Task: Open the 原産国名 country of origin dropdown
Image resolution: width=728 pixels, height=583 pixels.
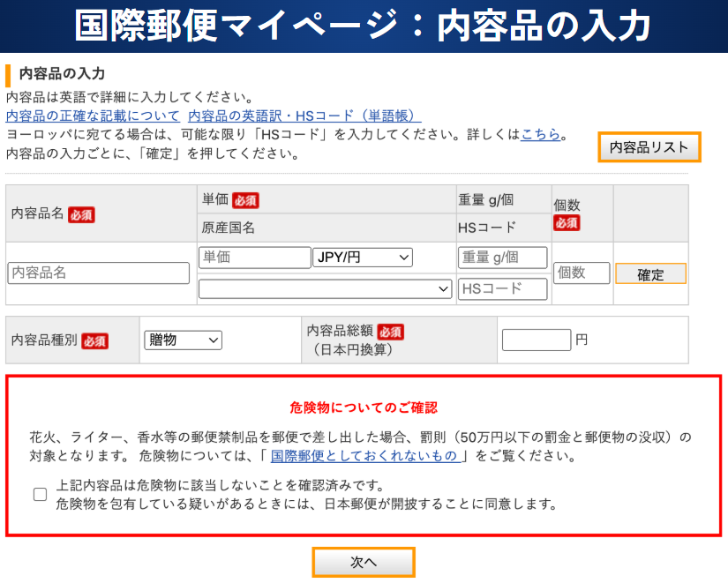Action: [x=325, y=288]
